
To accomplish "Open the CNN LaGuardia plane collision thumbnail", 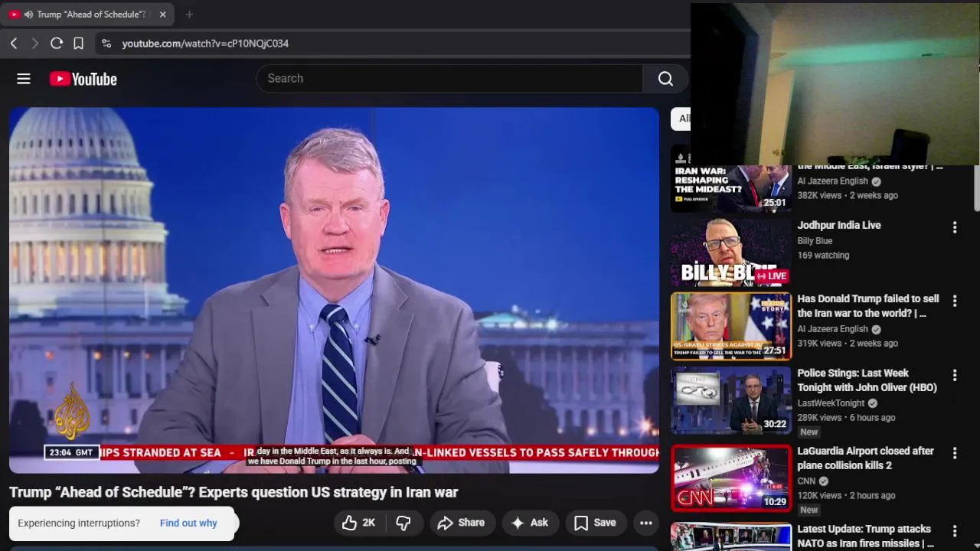I will tap(731, 478).
